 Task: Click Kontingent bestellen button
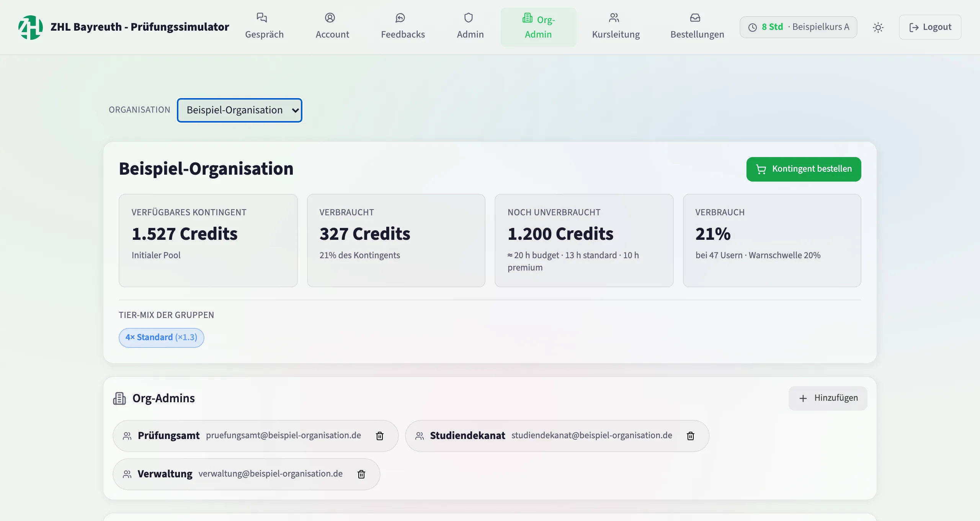[804, 169]
